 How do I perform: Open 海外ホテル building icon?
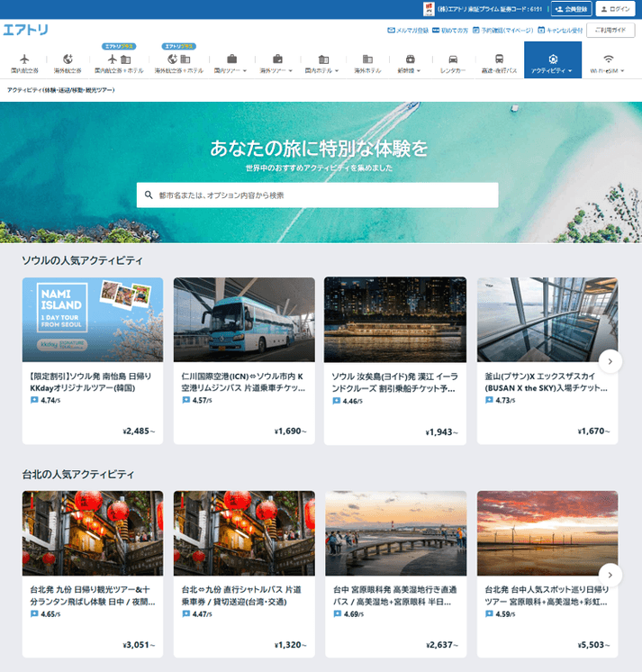(366, 59)
